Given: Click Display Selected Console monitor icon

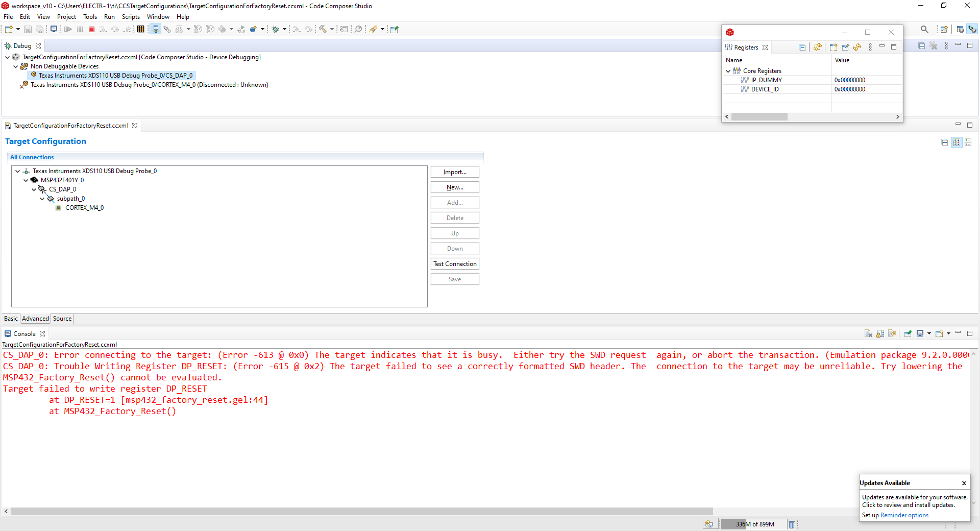Looking at the screenshot, I should point(920,334).
